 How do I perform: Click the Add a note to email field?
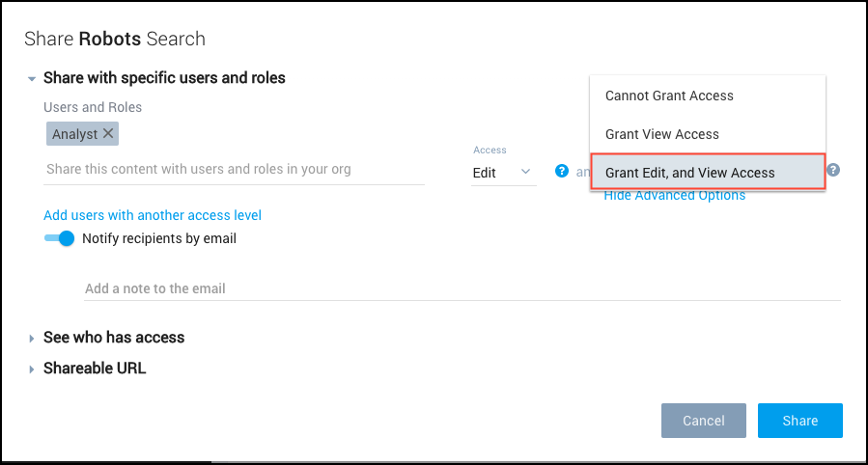coord(462,288)
